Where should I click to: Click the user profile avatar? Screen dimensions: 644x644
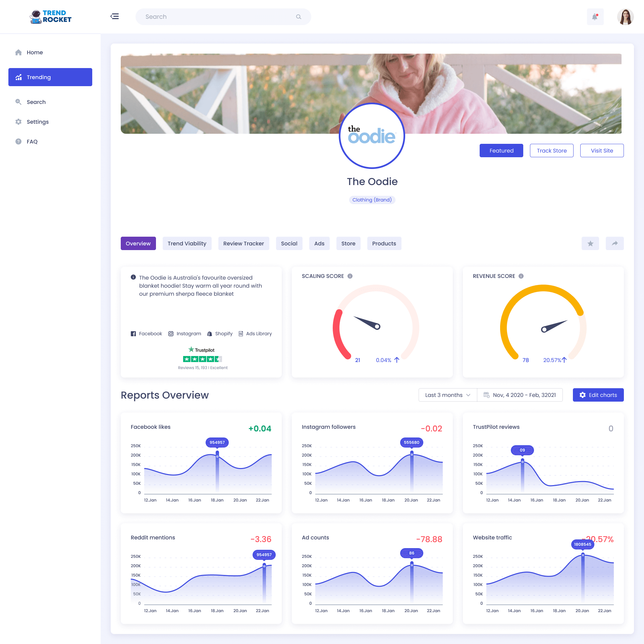625,16
